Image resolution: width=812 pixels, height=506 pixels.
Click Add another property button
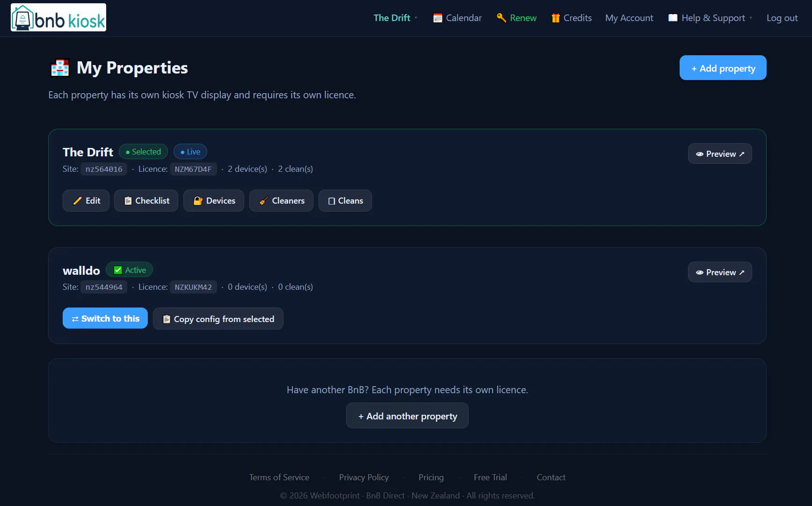click(407, 416)
